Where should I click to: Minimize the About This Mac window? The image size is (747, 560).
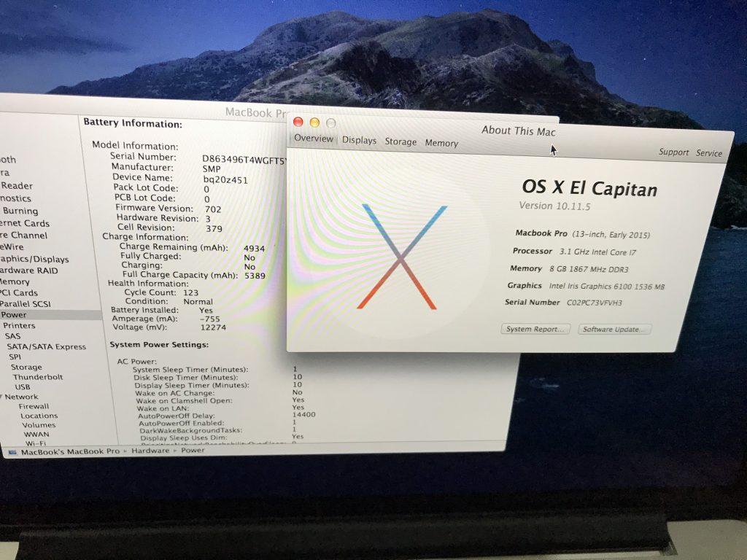click(x=314, y=122)
